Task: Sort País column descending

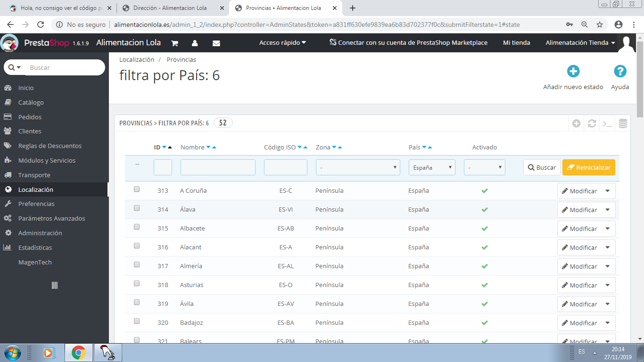Action: coord(424,148)
